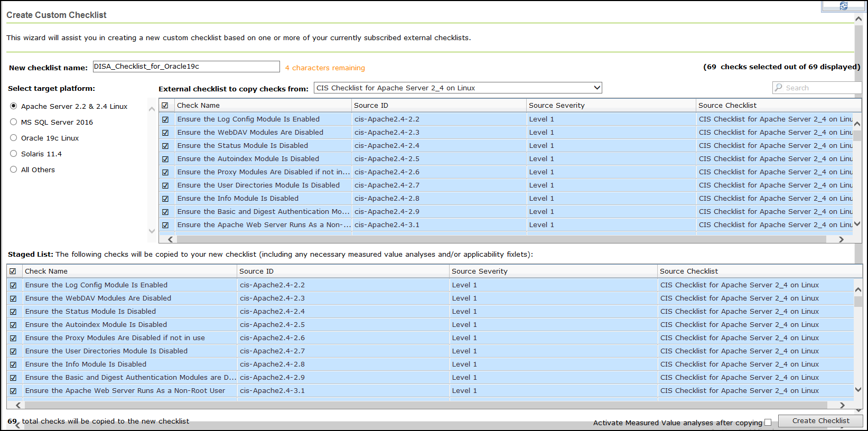The height and width of the screenshot is (431, 868).
Task: Click the left scroll arrow under the external checks table
Action: [170, 239]
